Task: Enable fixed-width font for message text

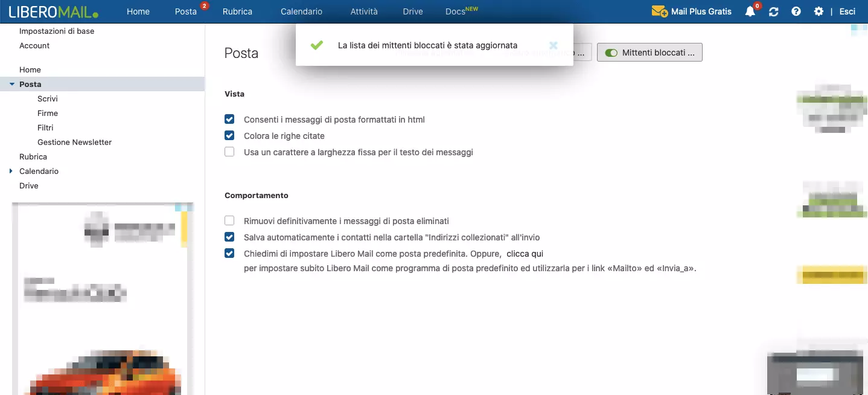Action: point(229,152)
